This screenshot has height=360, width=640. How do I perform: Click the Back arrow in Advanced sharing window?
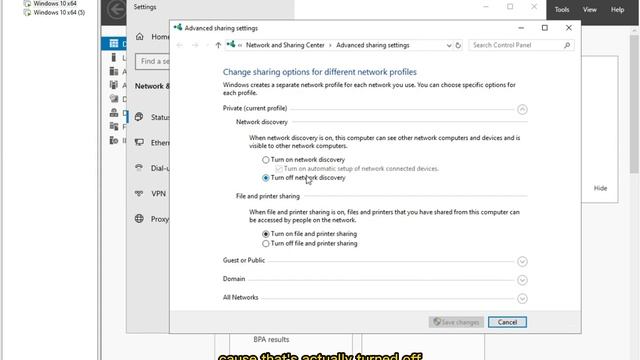(x=180, y=45)
